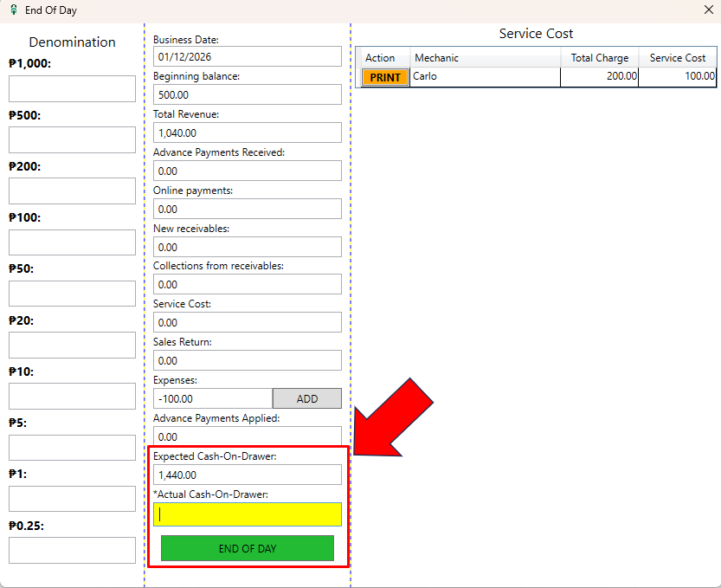Sort by the Total Charge column header

pyautogui.click(x=600, y=58)
